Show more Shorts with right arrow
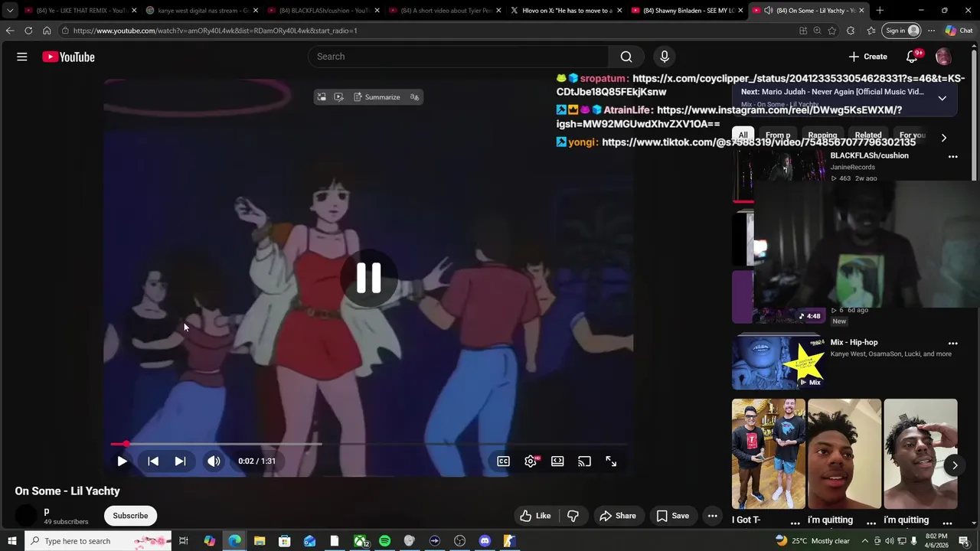Image resolution: width=980 pixels, height=551 pixels. [x=955, y=465]
